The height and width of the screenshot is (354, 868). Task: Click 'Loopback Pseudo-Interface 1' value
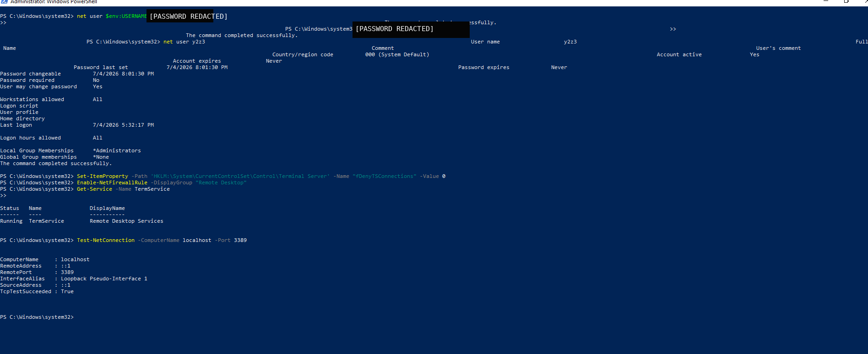(x=104, y=279)
